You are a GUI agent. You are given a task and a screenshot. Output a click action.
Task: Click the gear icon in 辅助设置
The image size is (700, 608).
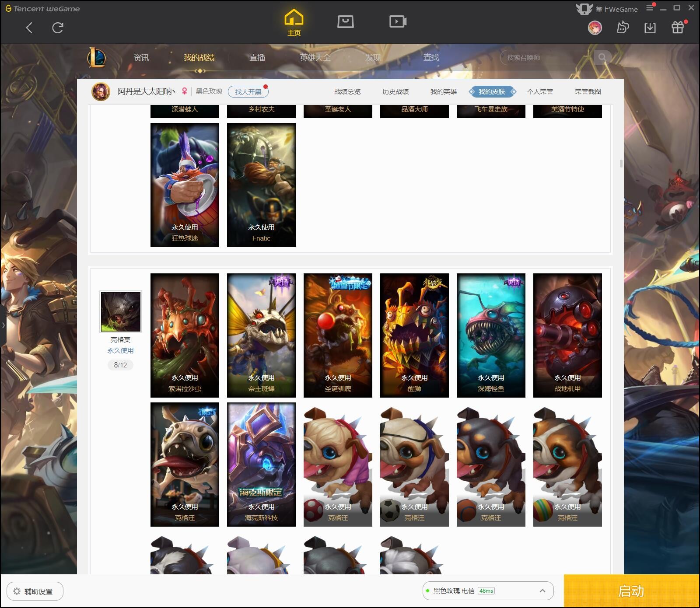17,591
